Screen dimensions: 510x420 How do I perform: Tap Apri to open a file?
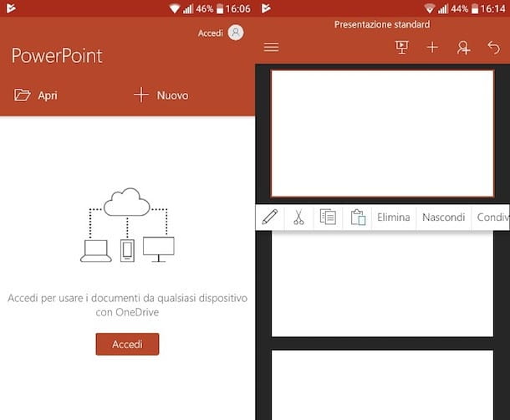(37, 95)
